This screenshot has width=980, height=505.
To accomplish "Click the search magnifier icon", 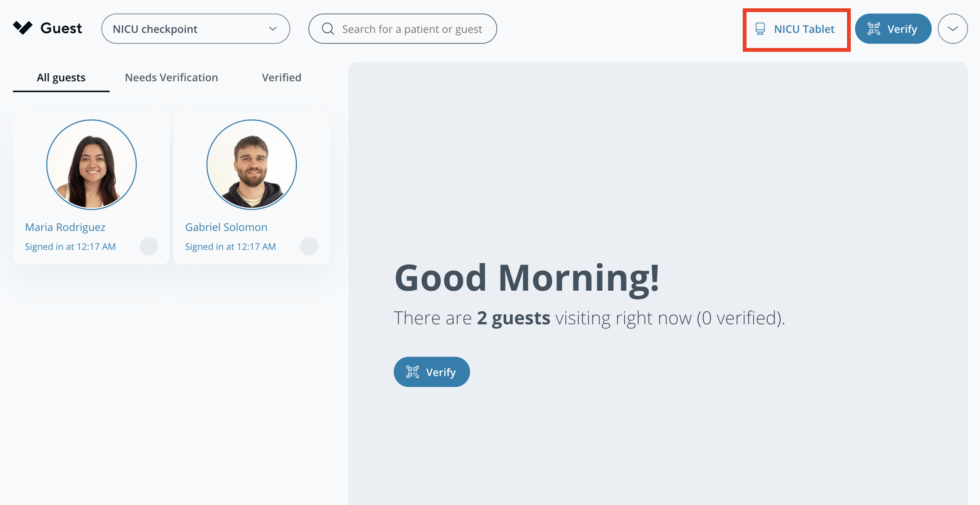I will click(328, 29).
